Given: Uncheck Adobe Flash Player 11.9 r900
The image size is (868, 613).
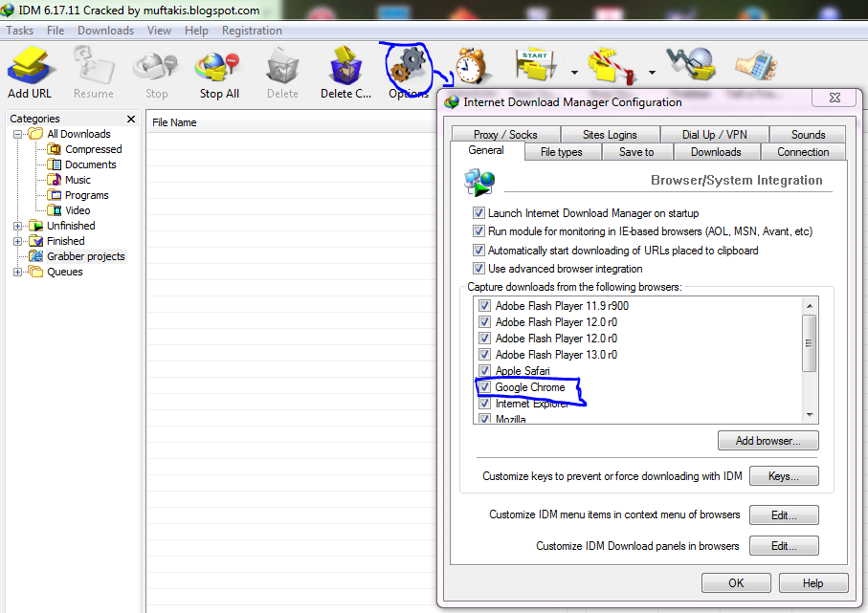Looking at the screenshot, I should coord(484,305).
